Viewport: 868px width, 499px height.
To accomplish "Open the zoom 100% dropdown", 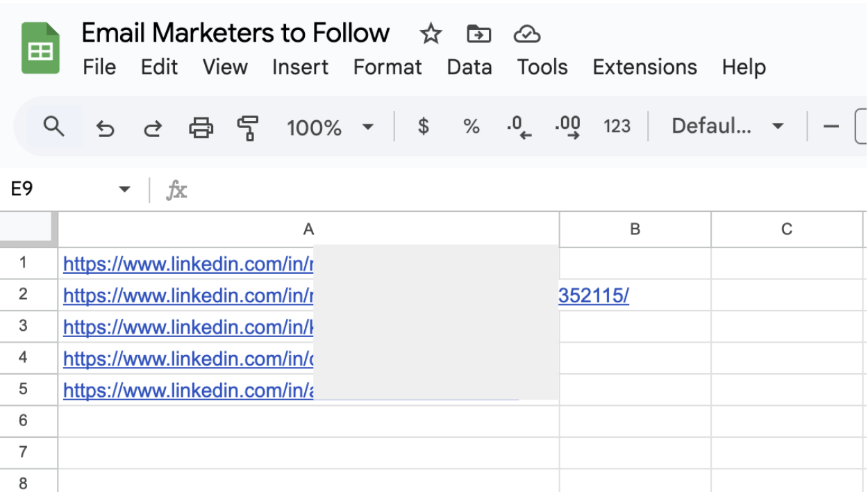I will [x=331, y=127].
